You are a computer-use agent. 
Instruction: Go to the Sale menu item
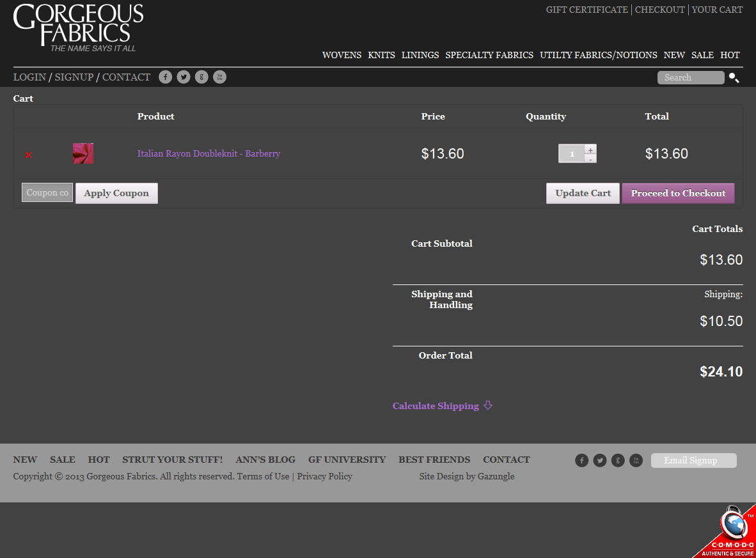(x=702, y=55)
